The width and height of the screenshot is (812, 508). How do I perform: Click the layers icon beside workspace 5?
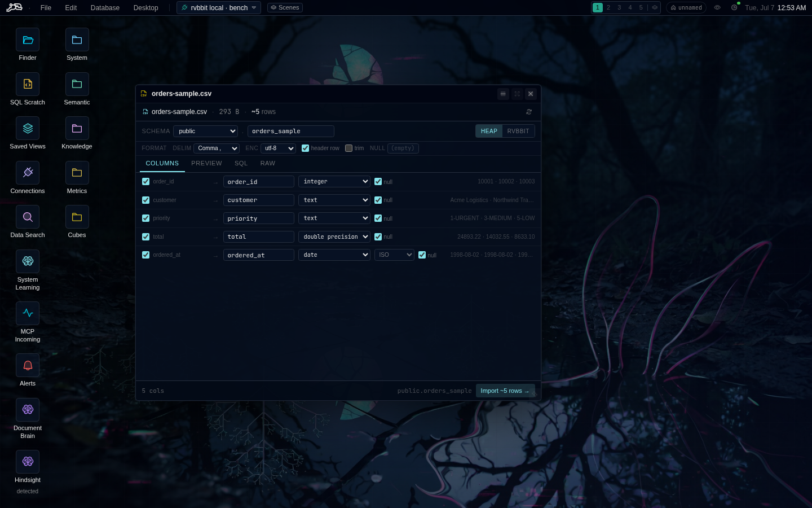tap(655, 7)
